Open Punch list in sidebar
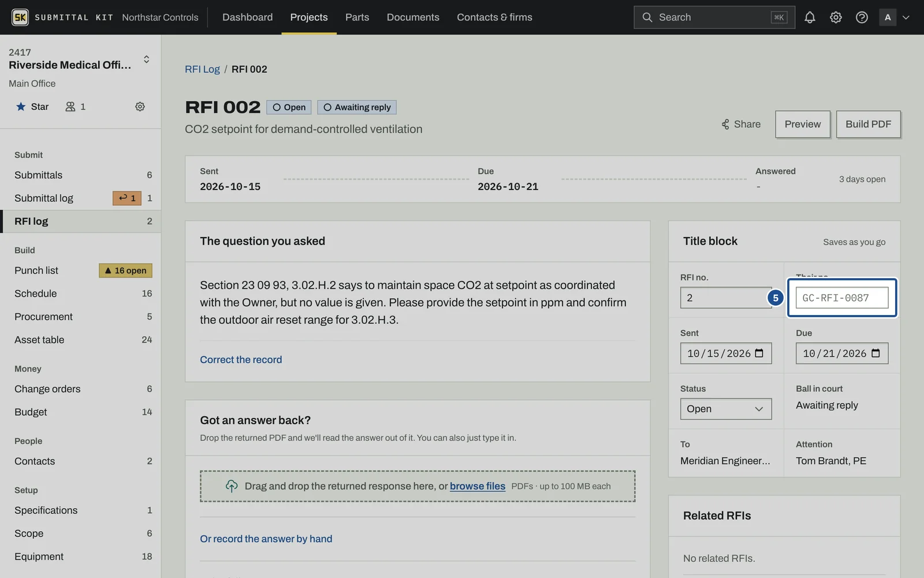This screenshot has height=578, width=924. 81,271
